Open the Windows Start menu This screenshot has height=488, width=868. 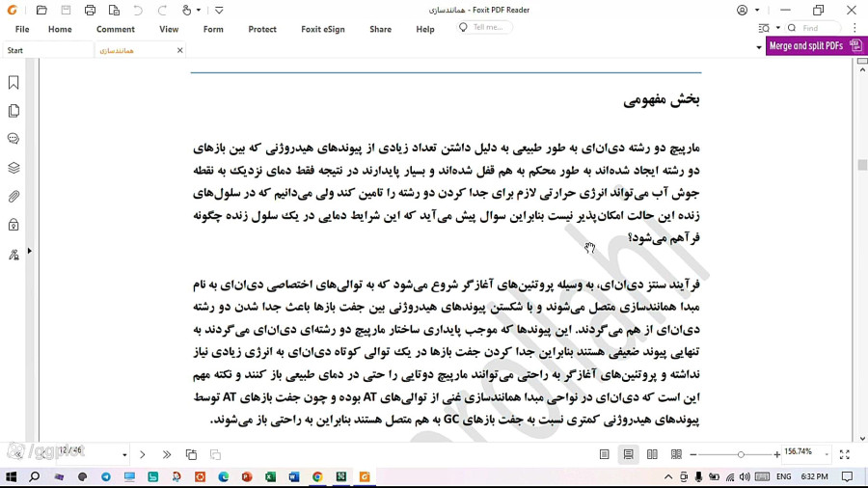point(11,476)
